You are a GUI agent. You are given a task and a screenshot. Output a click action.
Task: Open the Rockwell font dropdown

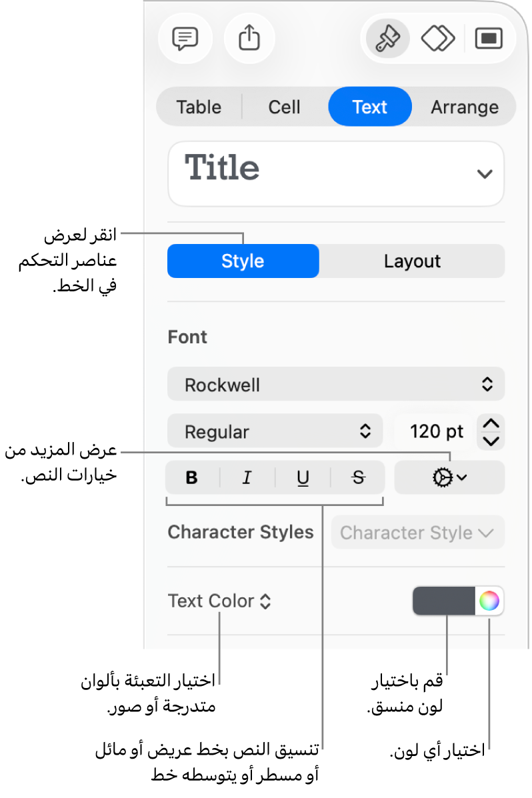[336, 385]
